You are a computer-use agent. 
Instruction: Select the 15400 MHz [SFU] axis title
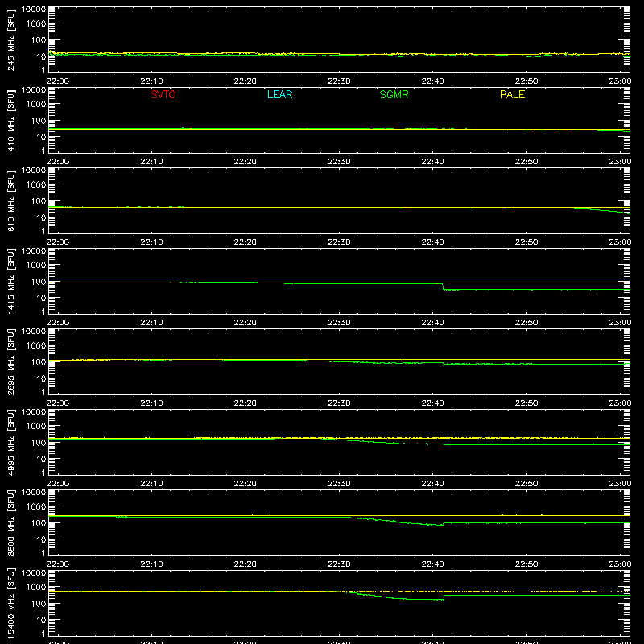pyautogui.click(x=10, y=603)
